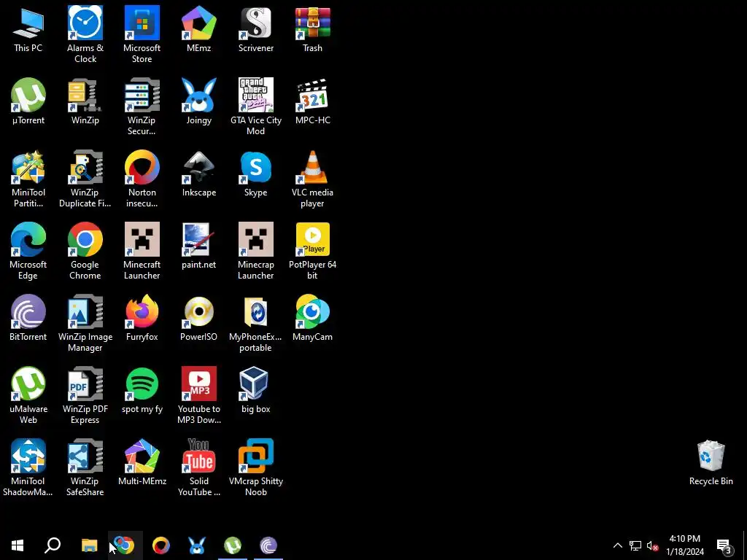Select the MiniTool ShadowMa... shortcut
Viewport: 747px width, 560px height.
click(x=28, y=467)
